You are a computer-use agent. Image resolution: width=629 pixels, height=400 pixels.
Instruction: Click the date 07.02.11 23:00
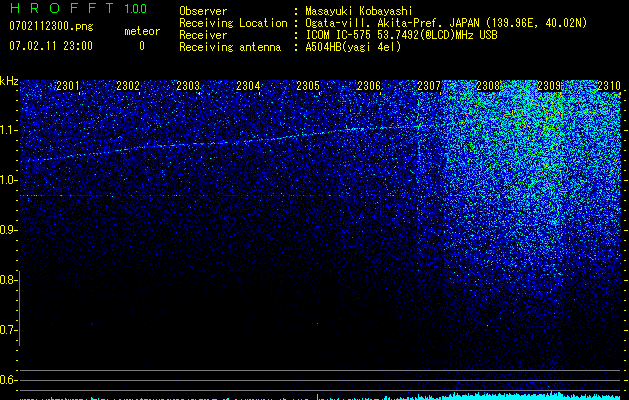51,46
